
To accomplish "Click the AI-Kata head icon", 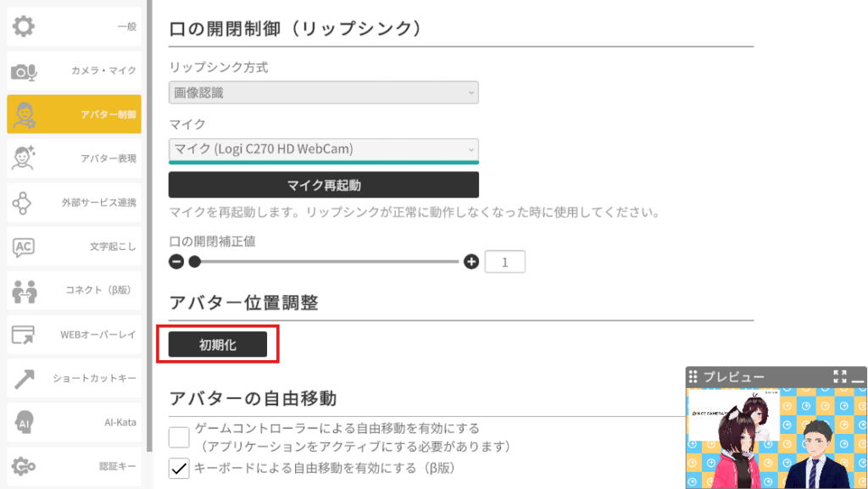I will point(24,422).
